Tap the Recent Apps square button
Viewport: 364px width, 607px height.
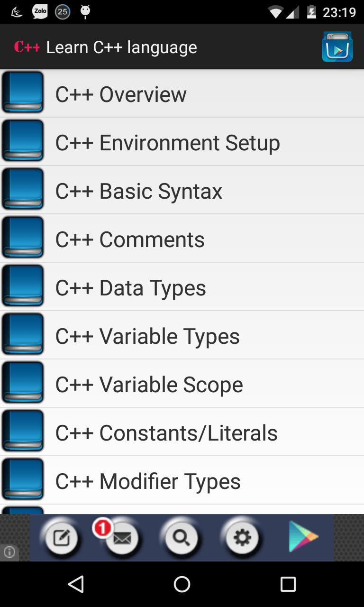(x=288, y=585)
